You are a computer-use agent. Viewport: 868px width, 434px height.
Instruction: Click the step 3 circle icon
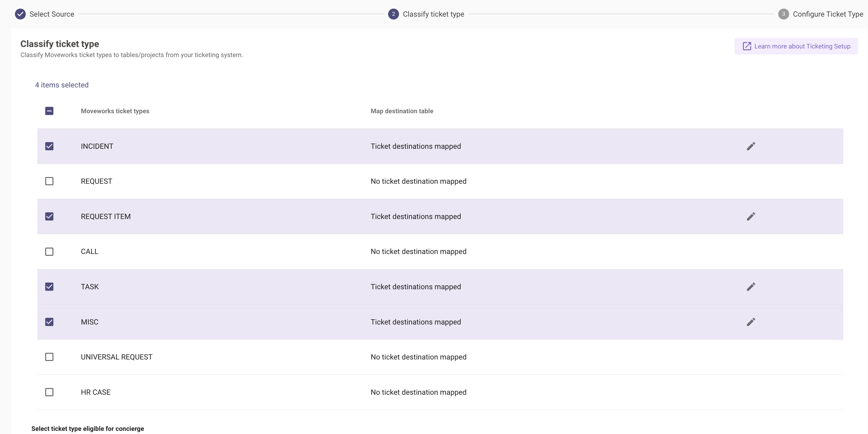point(783,14)
